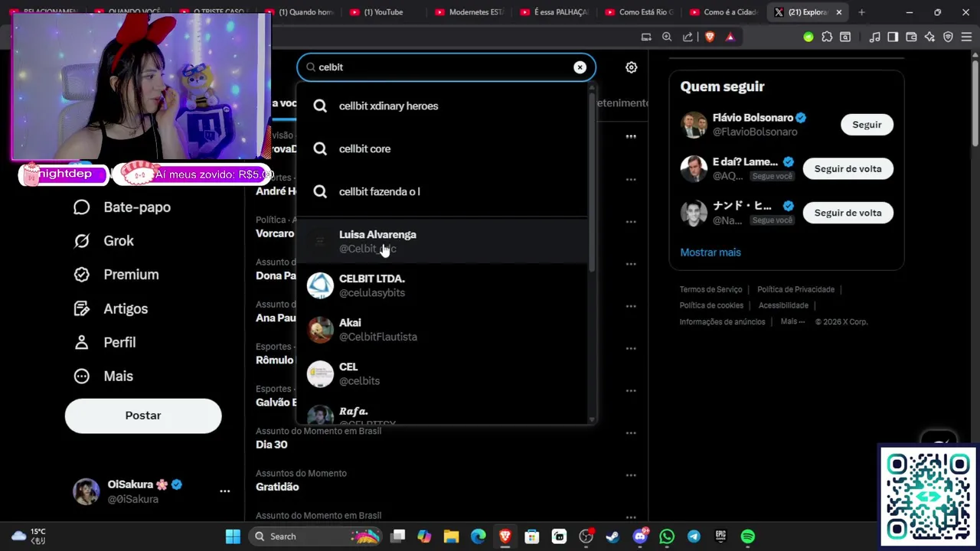Open Grok from the sidebar icon
980x551 pixels.
81,241
